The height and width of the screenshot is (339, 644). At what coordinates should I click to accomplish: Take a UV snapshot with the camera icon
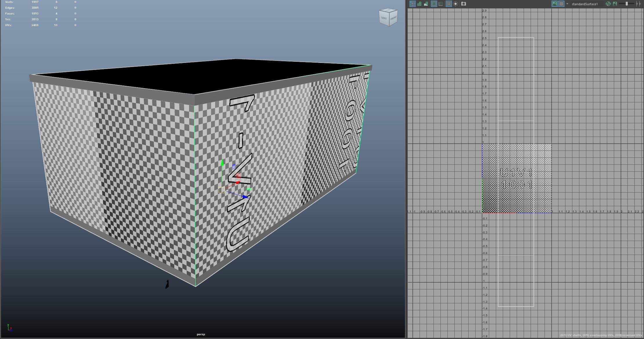464,4
